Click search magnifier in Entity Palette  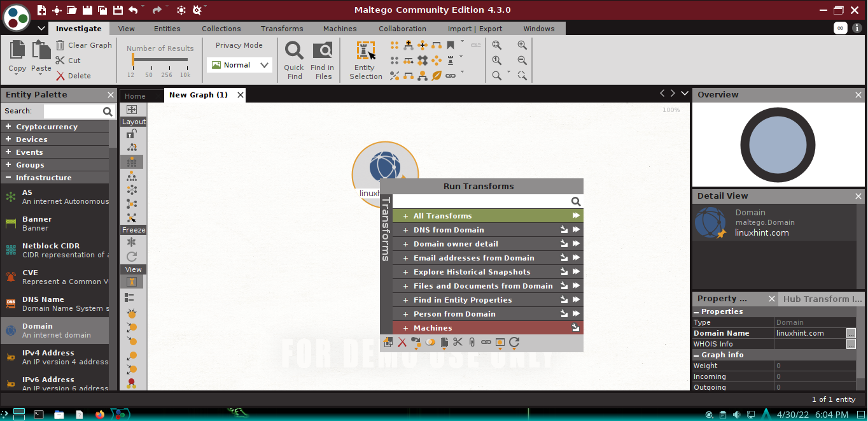(x=108, y=111)
